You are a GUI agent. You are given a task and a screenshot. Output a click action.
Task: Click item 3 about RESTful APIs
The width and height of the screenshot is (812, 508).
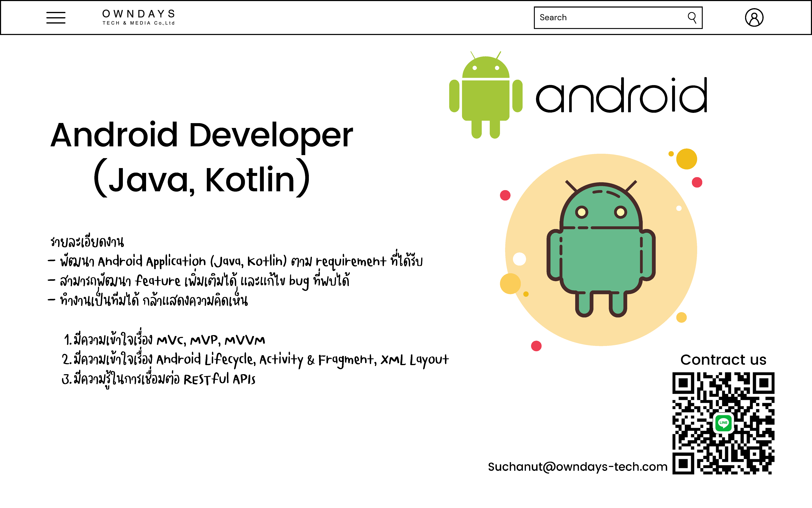pyautogui.click(x=158, y=379)
